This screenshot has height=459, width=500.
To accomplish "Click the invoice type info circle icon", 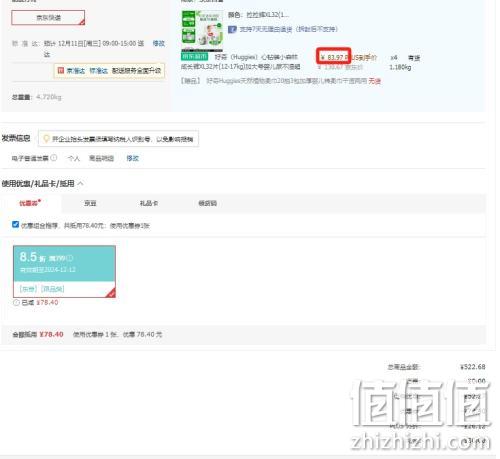I will pos(54,158).
